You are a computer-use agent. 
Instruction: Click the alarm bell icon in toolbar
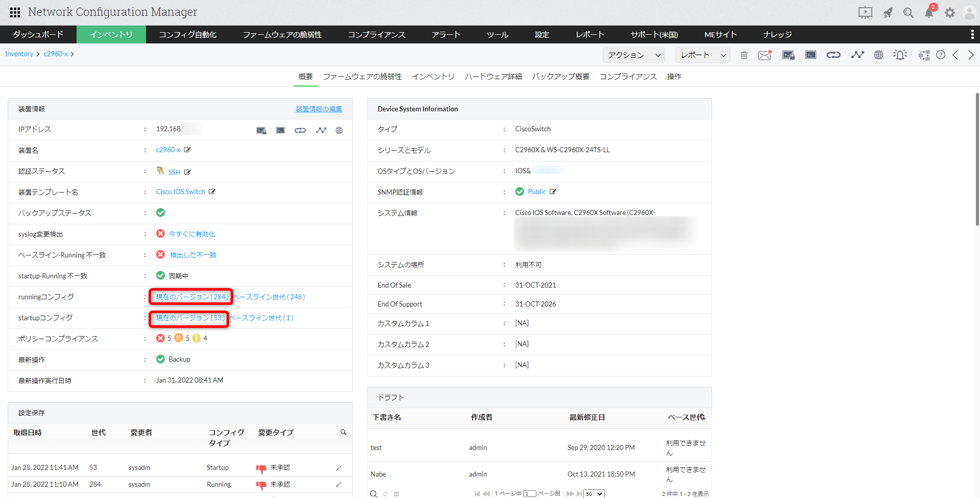tap(900, 55)
